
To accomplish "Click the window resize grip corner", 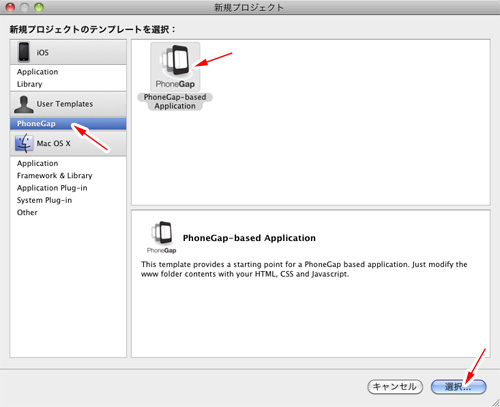I will [496, 403].
